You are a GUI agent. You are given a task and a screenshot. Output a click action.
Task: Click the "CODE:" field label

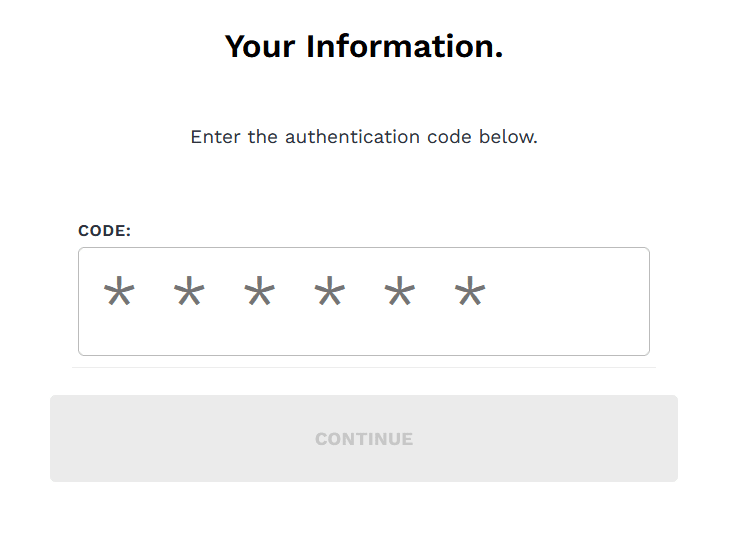(x=104, y=231)
